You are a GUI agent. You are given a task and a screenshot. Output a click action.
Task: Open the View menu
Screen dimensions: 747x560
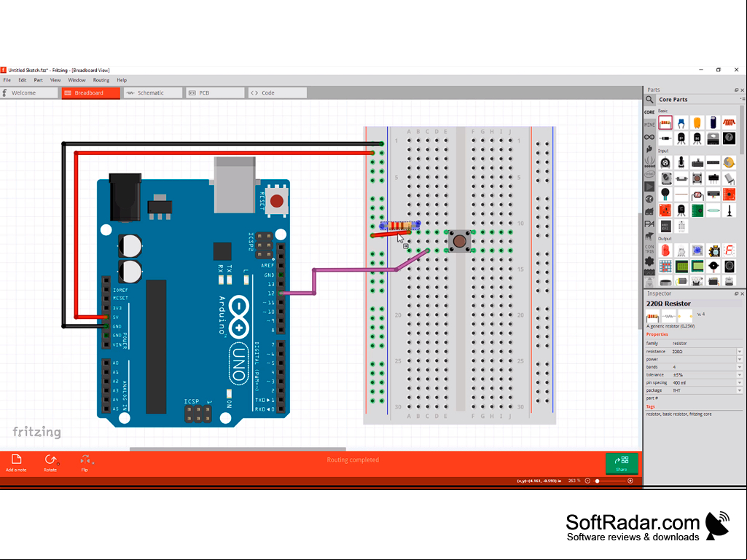click(x=55, y=80)
